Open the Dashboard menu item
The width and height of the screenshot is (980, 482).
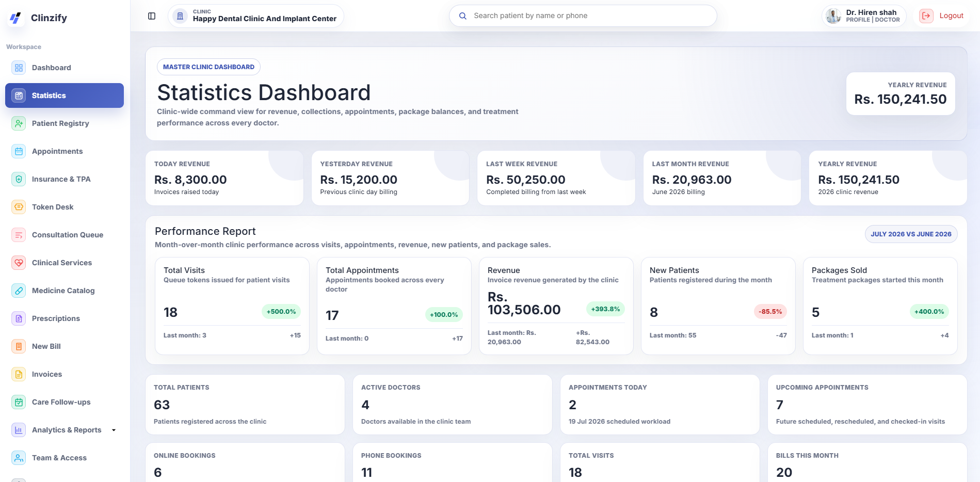pyautogui.click(x=65, y=68)
